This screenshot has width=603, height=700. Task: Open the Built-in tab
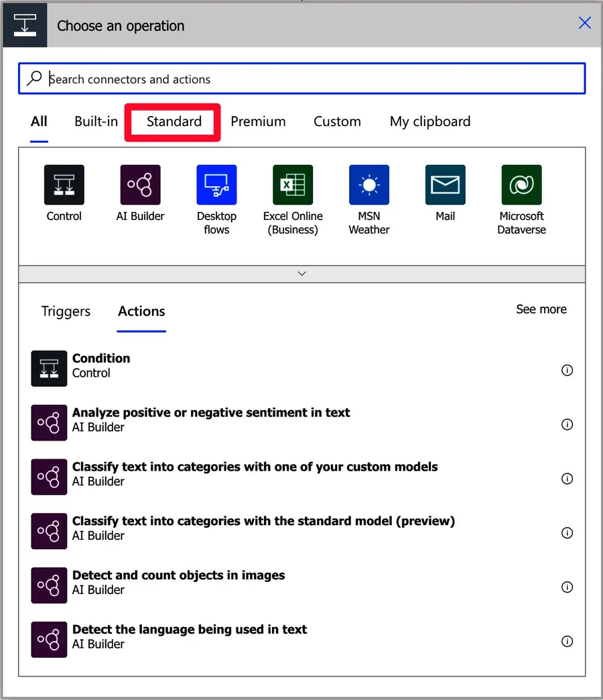[x=96, y=121]
